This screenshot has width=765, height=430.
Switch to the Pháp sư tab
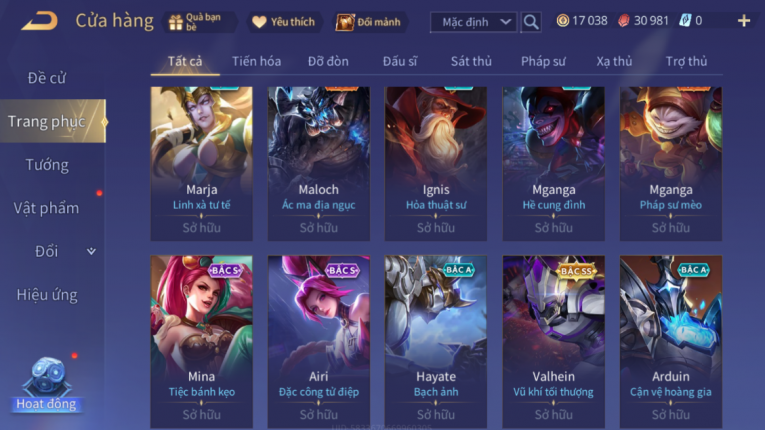(543, 61)
